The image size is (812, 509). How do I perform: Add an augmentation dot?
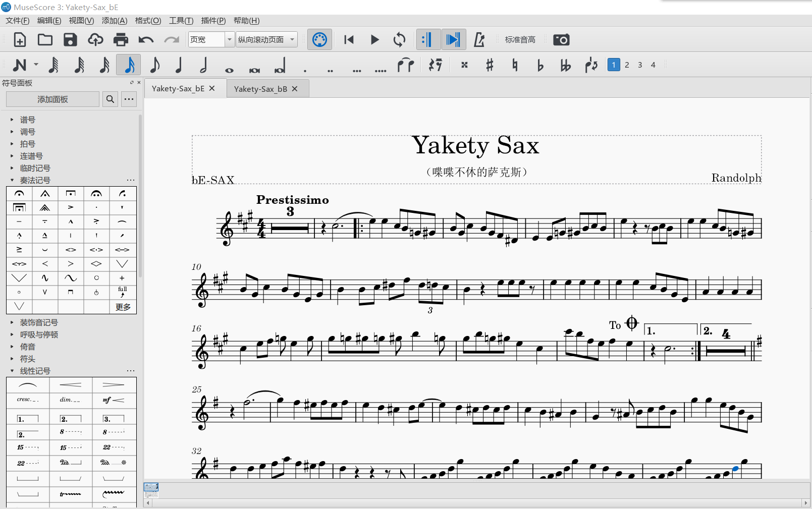click(x=305, y=71)
